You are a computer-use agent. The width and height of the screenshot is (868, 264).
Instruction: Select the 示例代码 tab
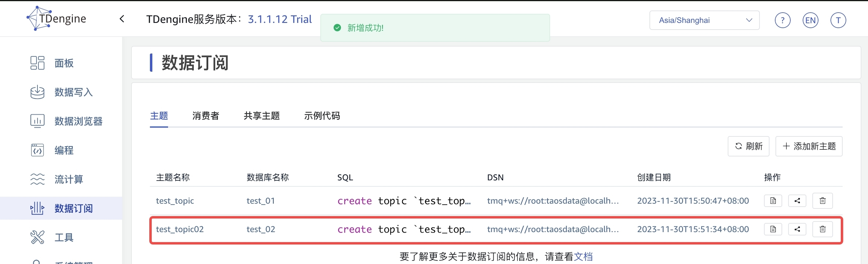(322, 116)
